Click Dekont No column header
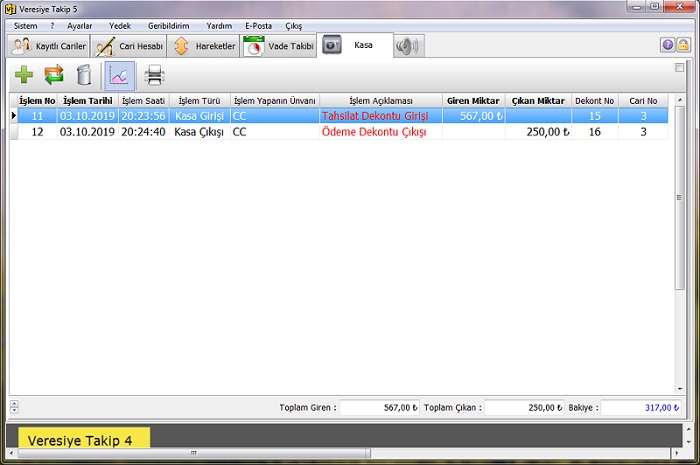700x465 pixels. pos(595,101)
